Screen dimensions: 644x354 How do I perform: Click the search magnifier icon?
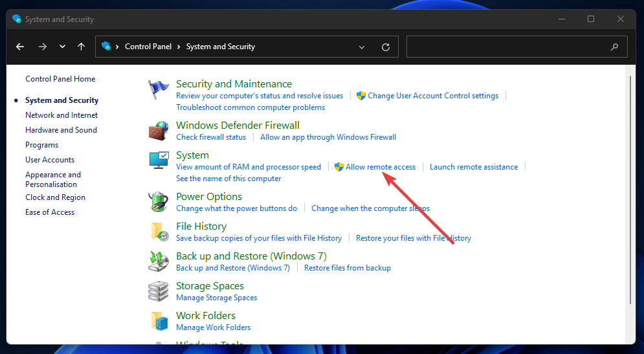click(x=614, y=47)
